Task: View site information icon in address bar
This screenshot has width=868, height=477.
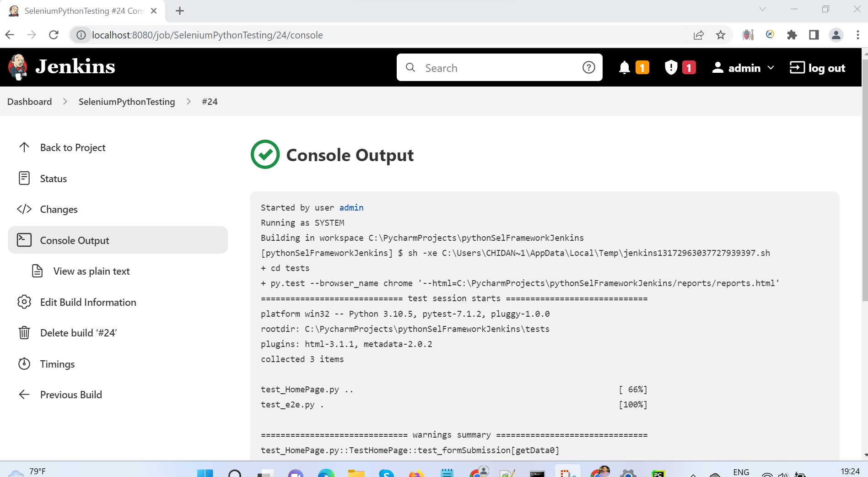Action: point(81,35)
